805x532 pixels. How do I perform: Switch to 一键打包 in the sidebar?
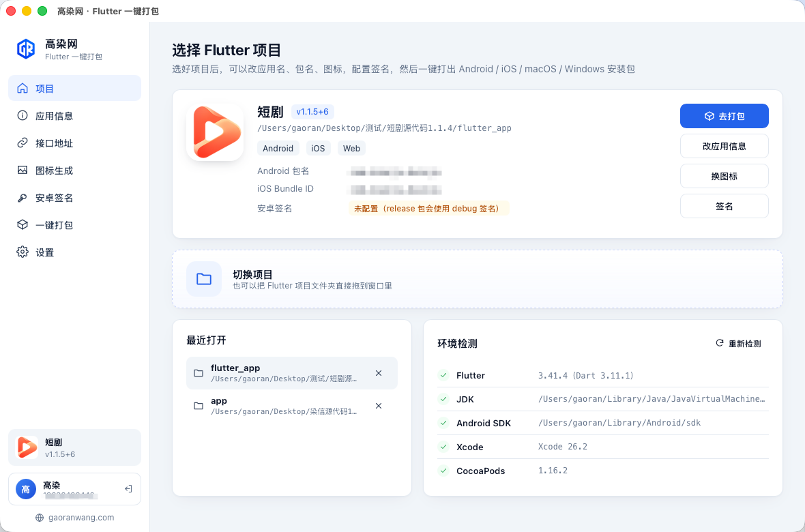(x=74, y=225)
